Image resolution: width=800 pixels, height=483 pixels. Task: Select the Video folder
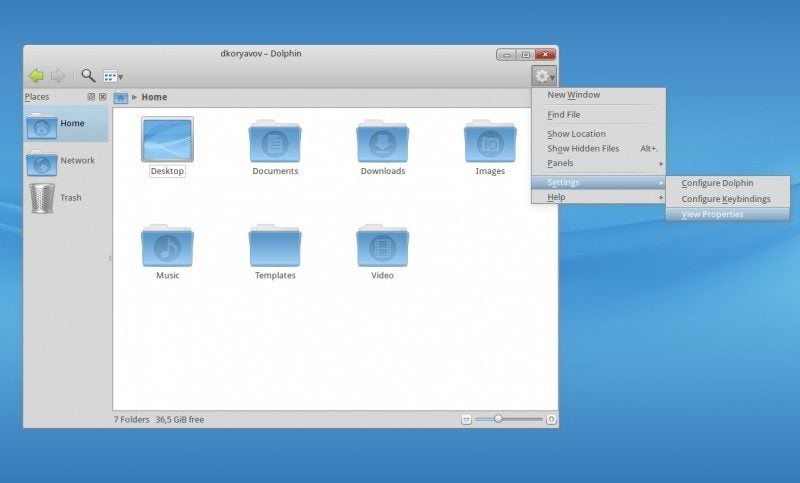tap(382, 247)
